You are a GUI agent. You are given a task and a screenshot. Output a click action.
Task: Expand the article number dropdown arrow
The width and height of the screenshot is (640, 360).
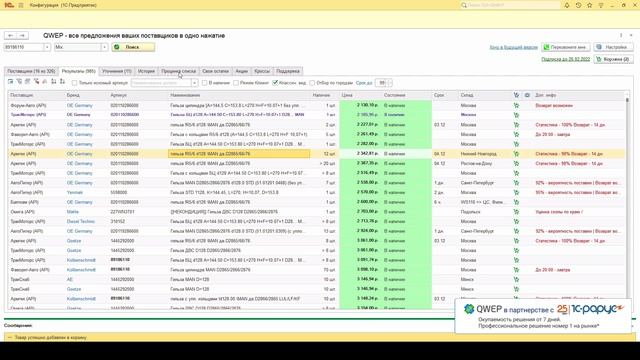click(47, 47)
